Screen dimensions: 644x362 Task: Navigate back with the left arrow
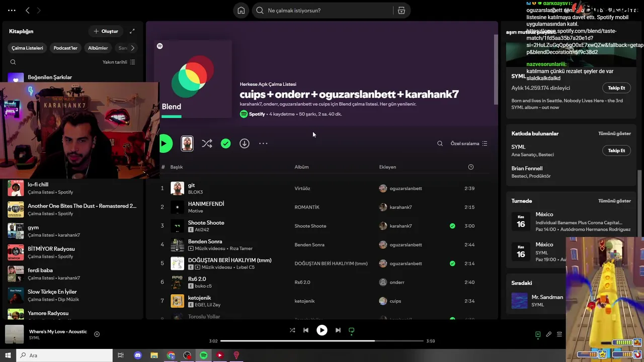28,10
